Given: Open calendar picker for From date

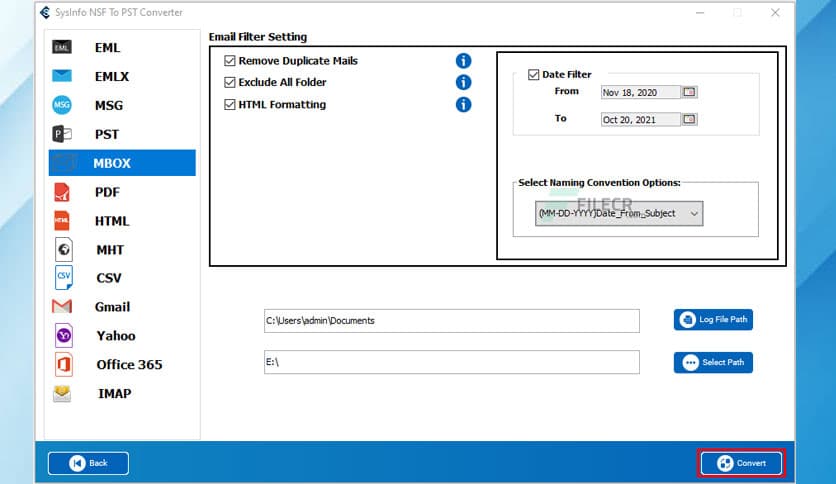Looking at the screenshot, I should point(689,92).
